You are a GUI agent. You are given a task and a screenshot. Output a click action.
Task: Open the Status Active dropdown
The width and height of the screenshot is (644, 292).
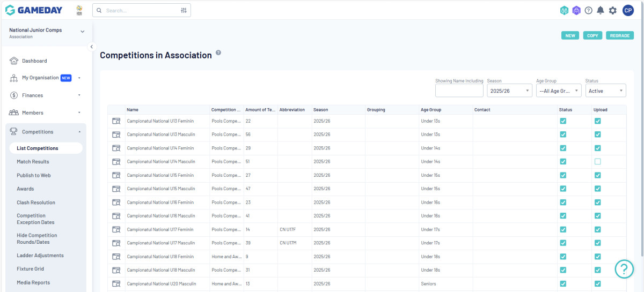tap(605, 91)
